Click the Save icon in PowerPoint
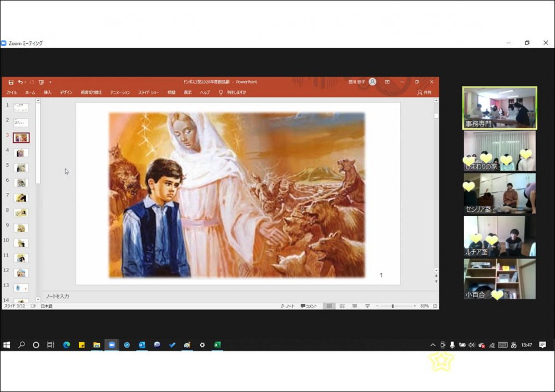This screenshot has height=392, width=555. point(11,82)
